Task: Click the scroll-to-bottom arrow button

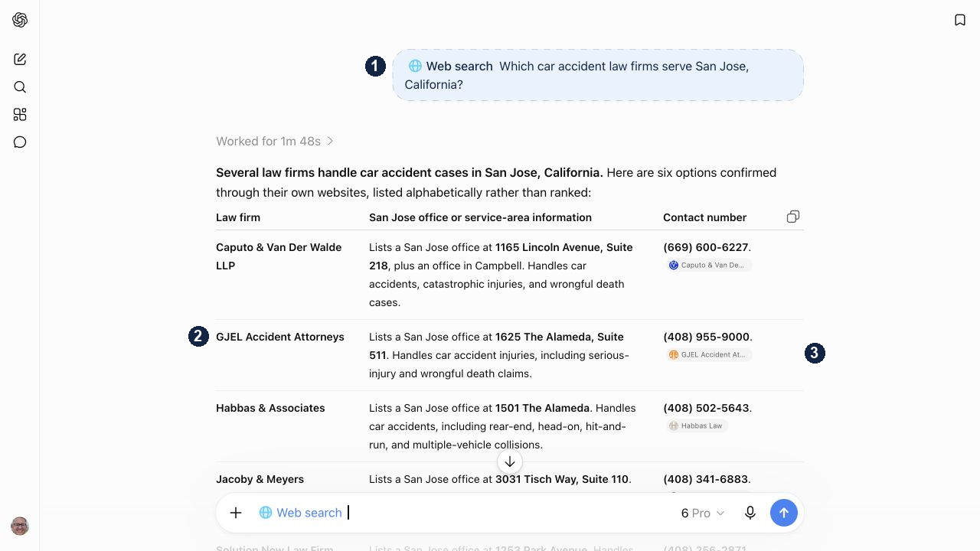Action: pos(510,461)
